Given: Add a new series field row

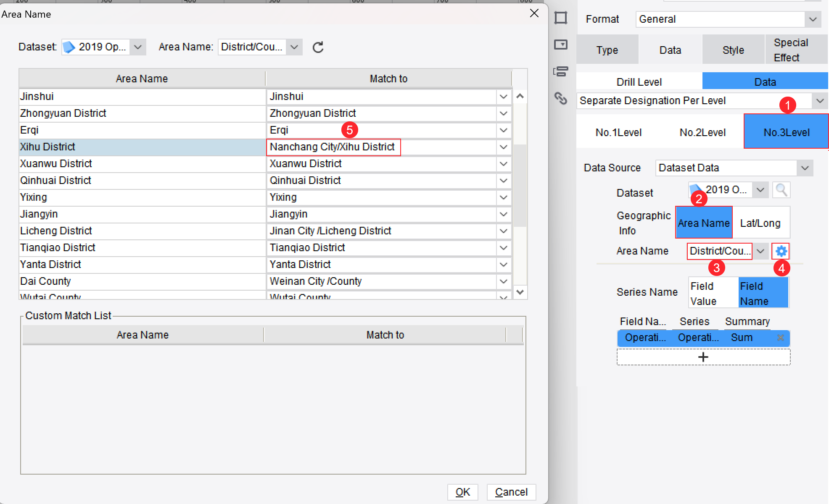Looking at the screenshot, I should pos(703,357).
